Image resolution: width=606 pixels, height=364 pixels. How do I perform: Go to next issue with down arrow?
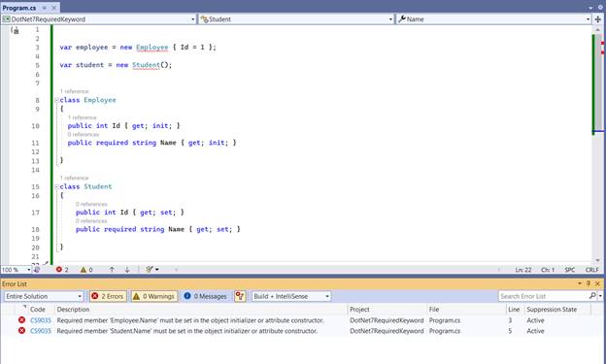click(127, 270)
